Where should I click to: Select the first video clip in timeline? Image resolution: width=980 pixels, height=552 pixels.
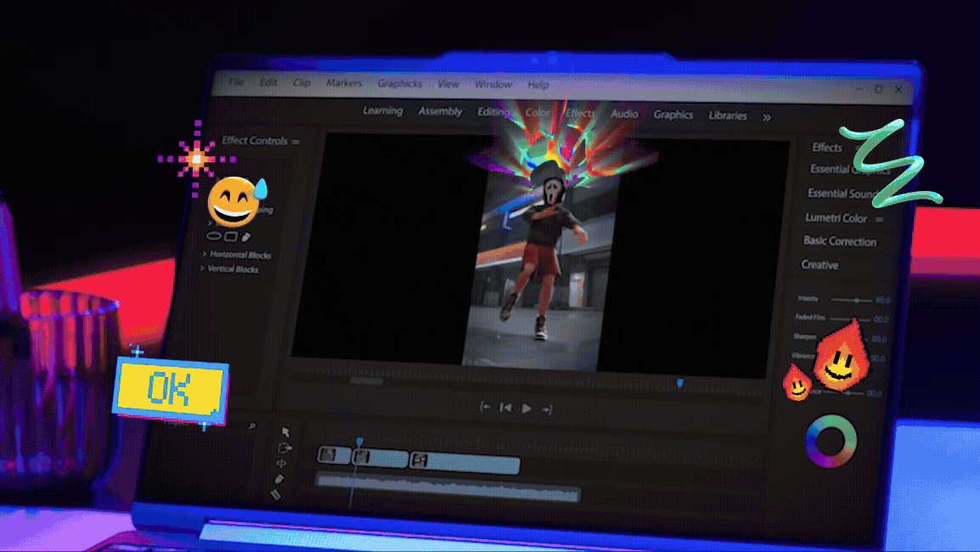[x=335, y=455]
